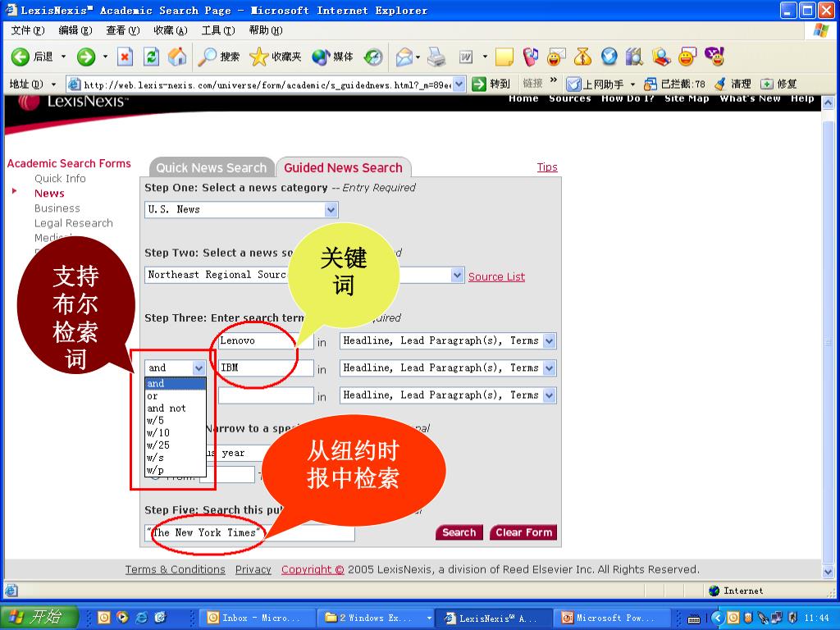Open the address bar URL dropdown

click(x=459, y=84)
